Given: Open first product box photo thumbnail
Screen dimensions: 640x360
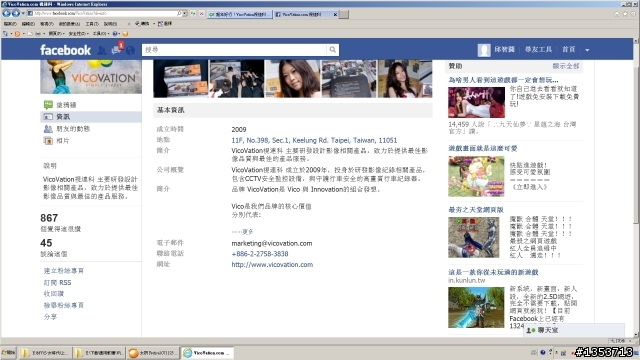Looking at the screenshot, I should click(180, 79).
